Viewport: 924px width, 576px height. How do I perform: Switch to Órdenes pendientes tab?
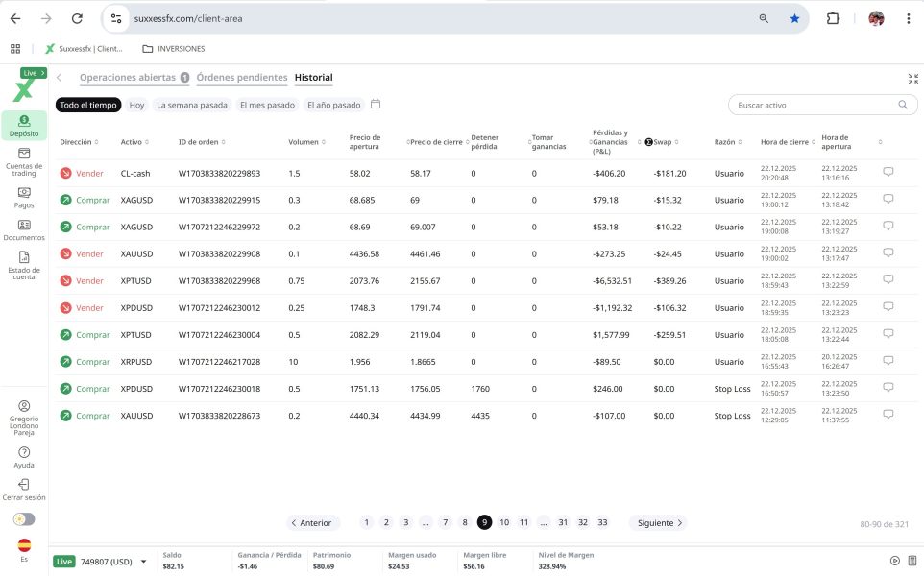tap(242, 78)
